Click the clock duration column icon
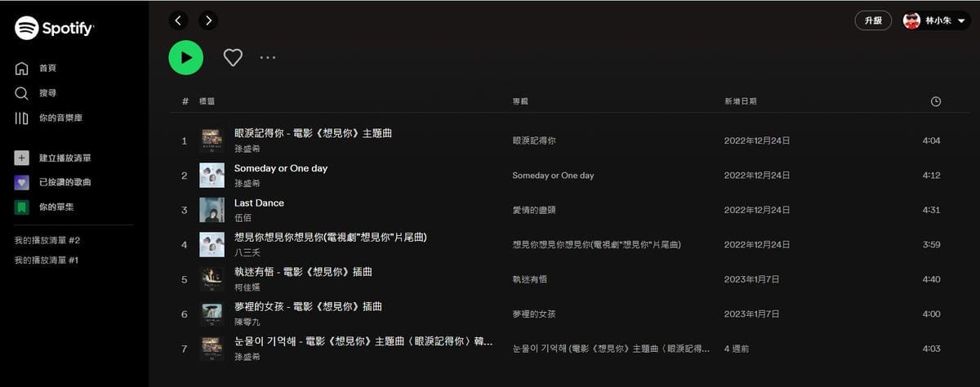980x387 pixels. click(x=936, y=101)
